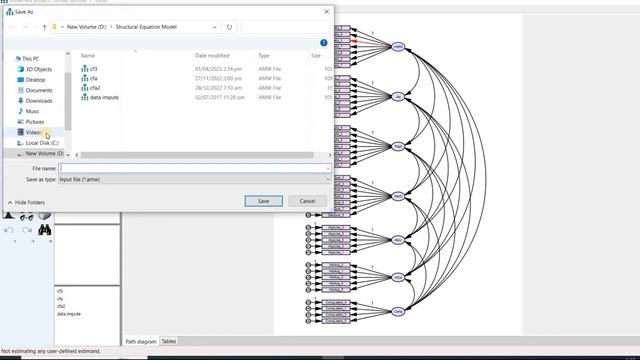
Task: Select the cfa2 file icon
Action: pos(84,87)
